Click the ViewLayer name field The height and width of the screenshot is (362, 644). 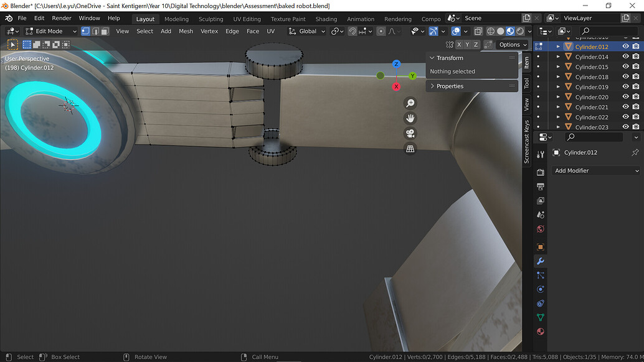(590, 18)
